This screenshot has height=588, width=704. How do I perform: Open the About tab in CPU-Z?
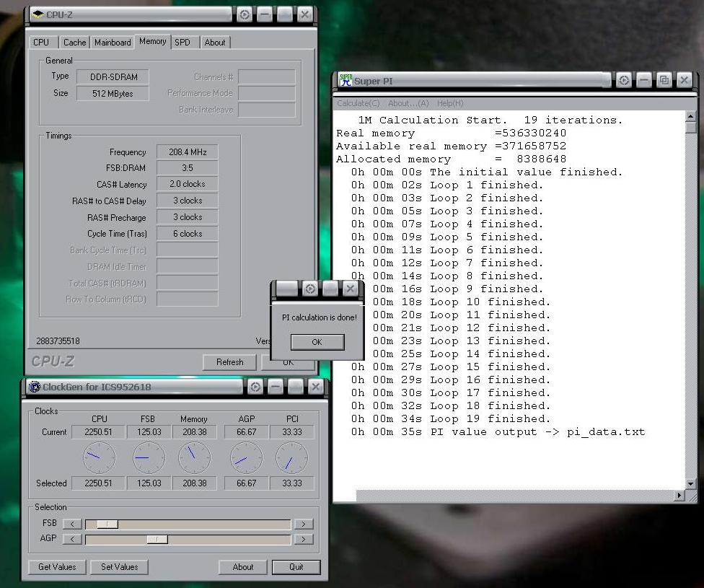(x=215, y=43)
